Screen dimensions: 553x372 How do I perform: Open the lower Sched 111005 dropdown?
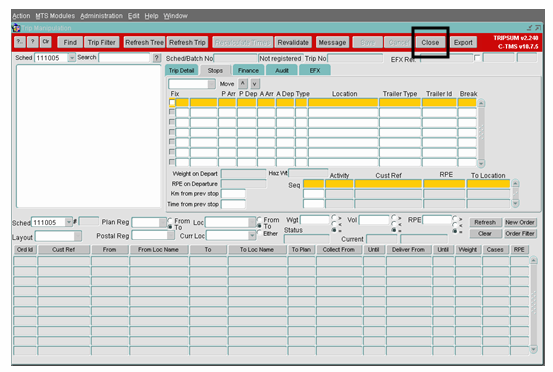69,222
